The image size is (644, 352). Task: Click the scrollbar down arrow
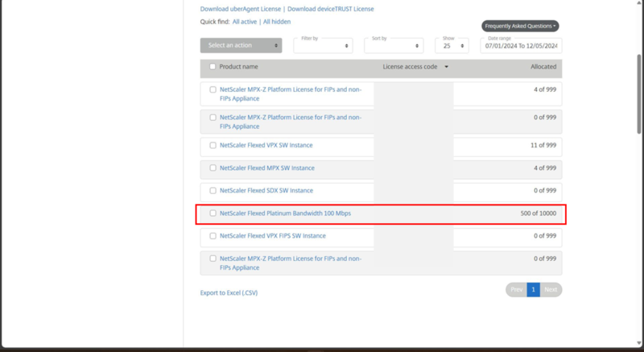click(638, 343)
